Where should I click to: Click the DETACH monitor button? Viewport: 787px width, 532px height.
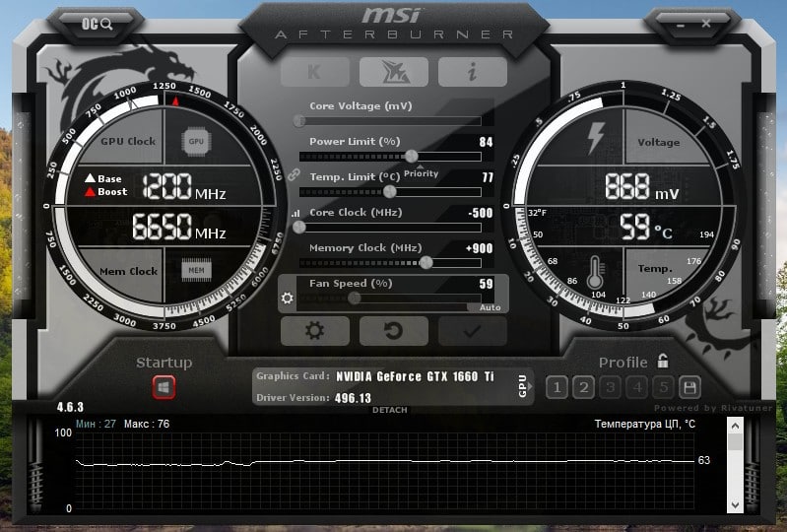click(389, 410)
